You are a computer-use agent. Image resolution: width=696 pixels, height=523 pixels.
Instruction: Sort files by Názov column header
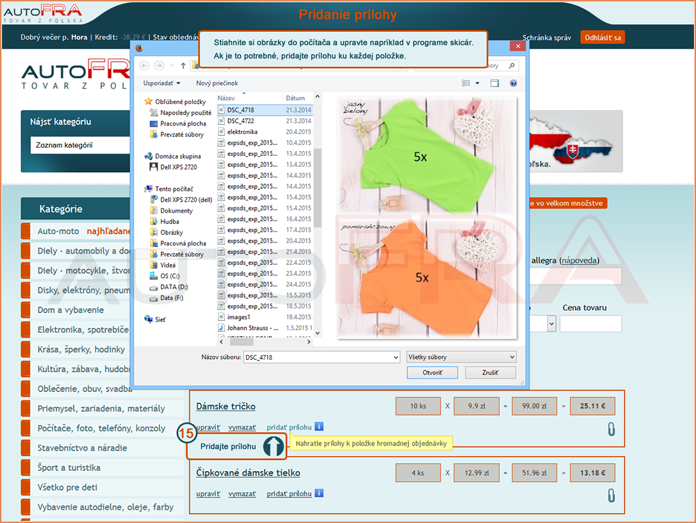[x=226, y=98]
